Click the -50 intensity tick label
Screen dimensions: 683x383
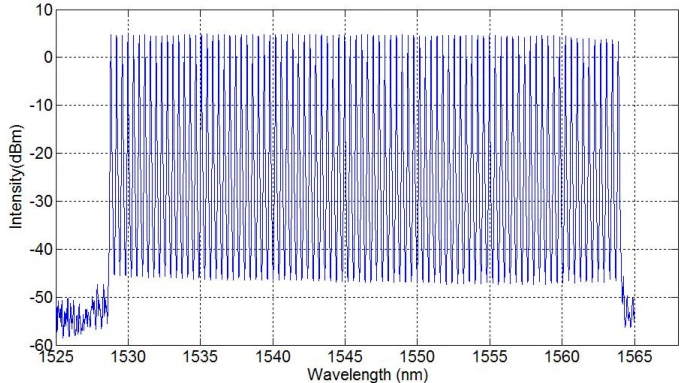click(x=41, y=298)
